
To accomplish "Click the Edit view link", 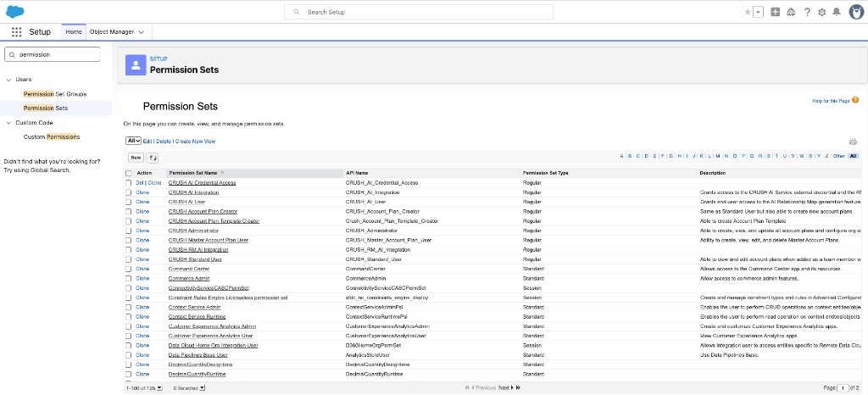I will point(147,142).
